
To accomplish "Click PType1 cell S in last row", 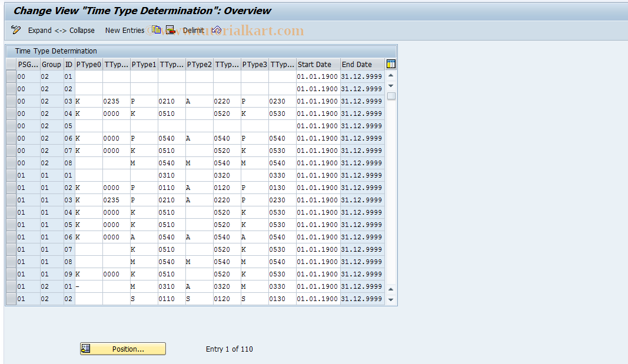I will point(144,299).
